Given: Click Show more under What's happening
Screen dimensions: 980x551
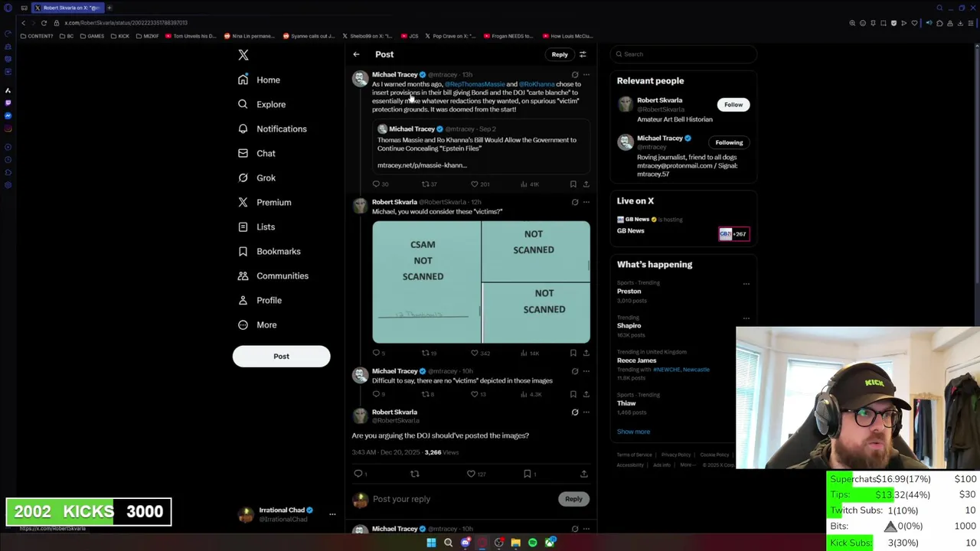Looking at the screenshot, I should tap(633, 432).
